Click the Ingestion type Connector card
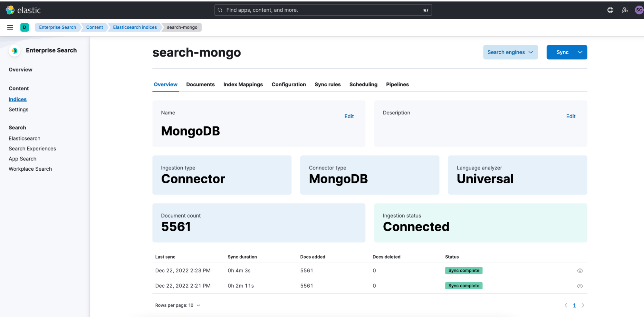This screenshot has height=317, width=644. 222,175
